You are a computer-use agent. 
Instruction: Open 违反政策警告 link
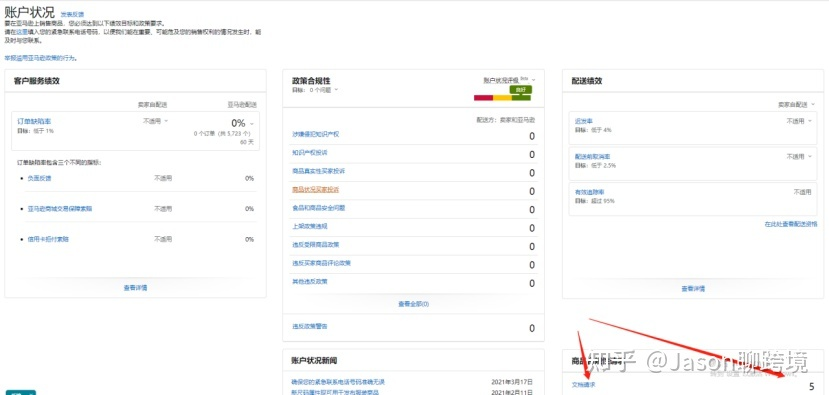309,326
